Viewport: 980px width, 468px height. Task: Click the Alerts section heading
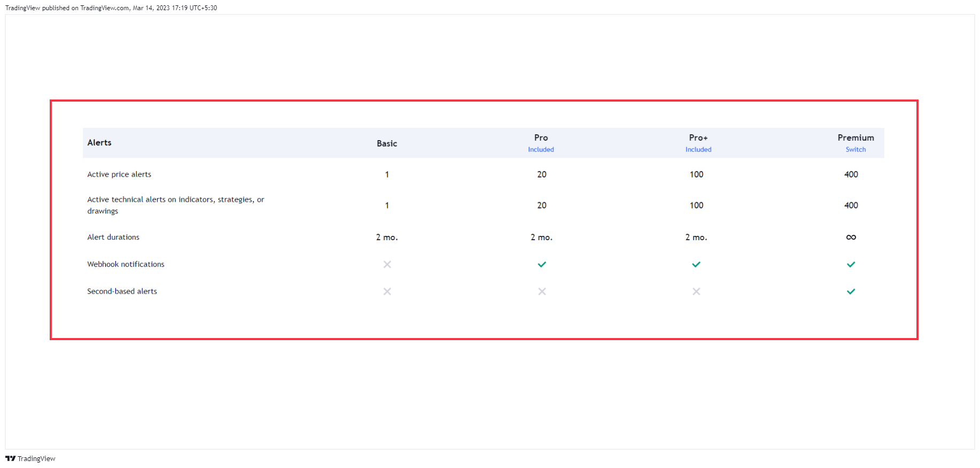click(x=99, y=142)
